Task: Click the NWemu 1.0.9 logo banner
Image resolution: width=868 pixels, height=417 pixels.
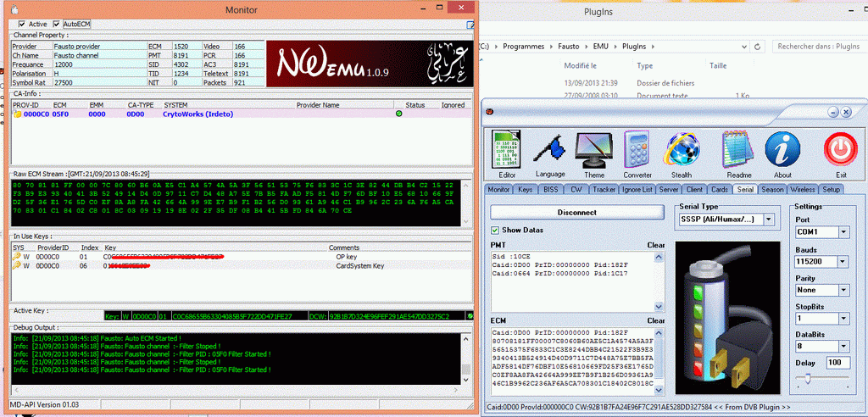Action: point(369,64)
